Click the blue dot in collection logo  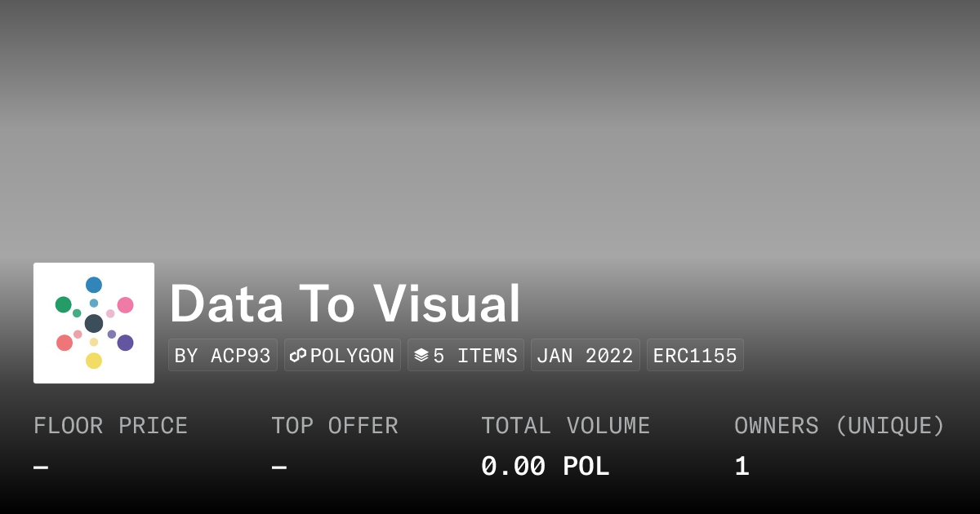pos(94,285)
